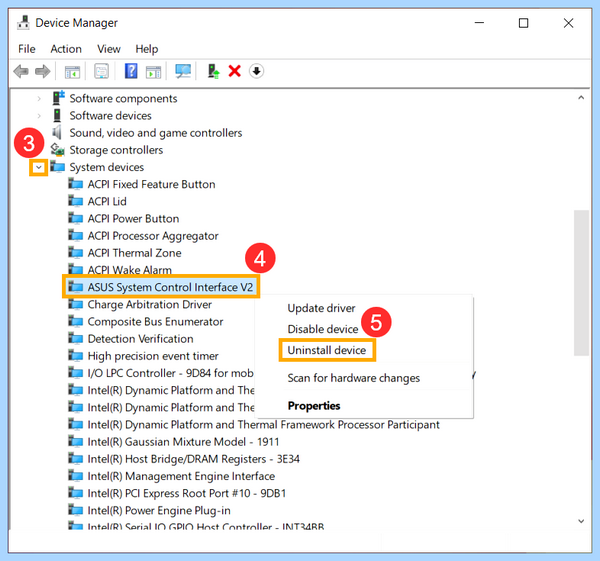Open the View menu
Viewport: 600px width, 561px height.
point(109,49)
